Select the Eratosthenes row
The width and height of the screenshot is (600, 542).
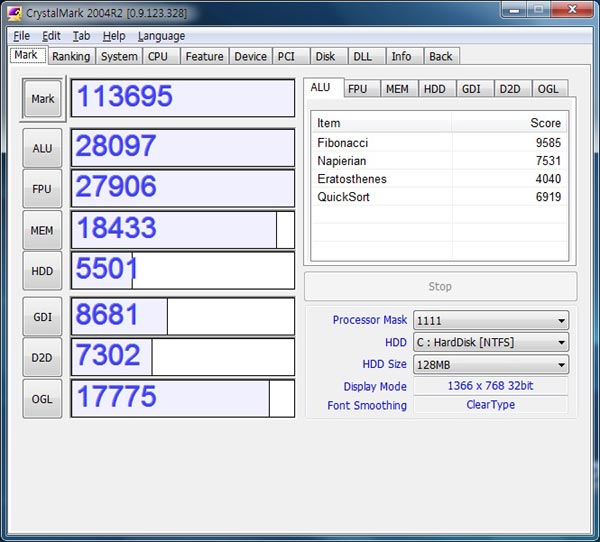pos(439,179)
